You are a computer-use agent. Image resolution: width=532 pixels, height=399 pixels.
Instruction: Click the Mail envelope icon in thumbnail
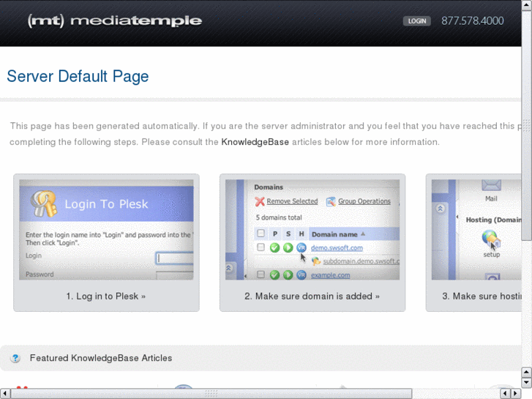pyautogui.click(x=491, y=185)
